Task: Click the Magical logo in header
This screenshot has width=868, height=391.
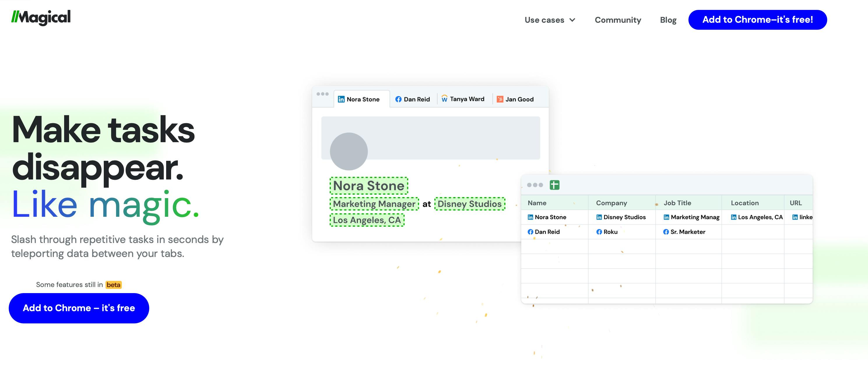Action: pos(41,17)
